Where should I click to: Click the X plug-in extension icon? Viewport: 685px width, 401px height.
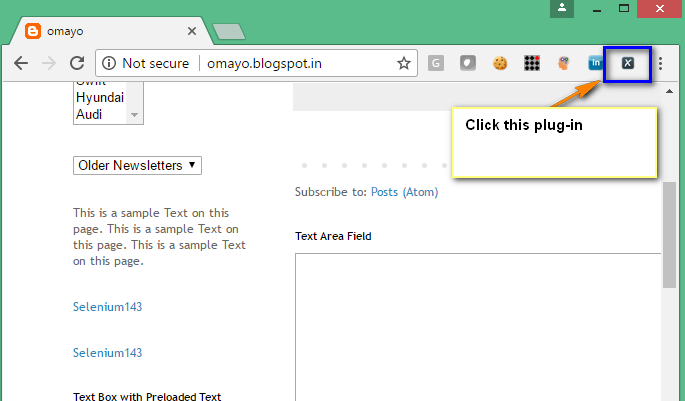tap(627, 63)
